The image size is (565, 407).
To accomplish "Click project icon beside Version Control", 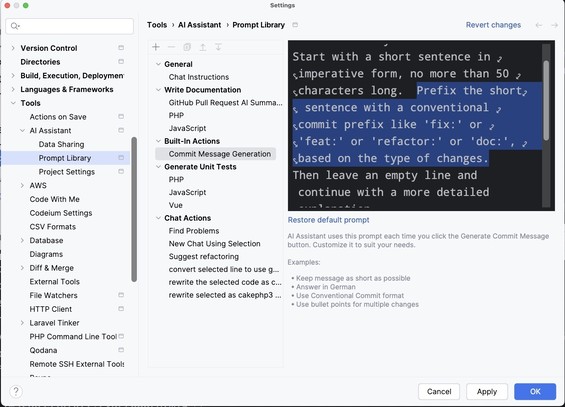I will (121, 48).
